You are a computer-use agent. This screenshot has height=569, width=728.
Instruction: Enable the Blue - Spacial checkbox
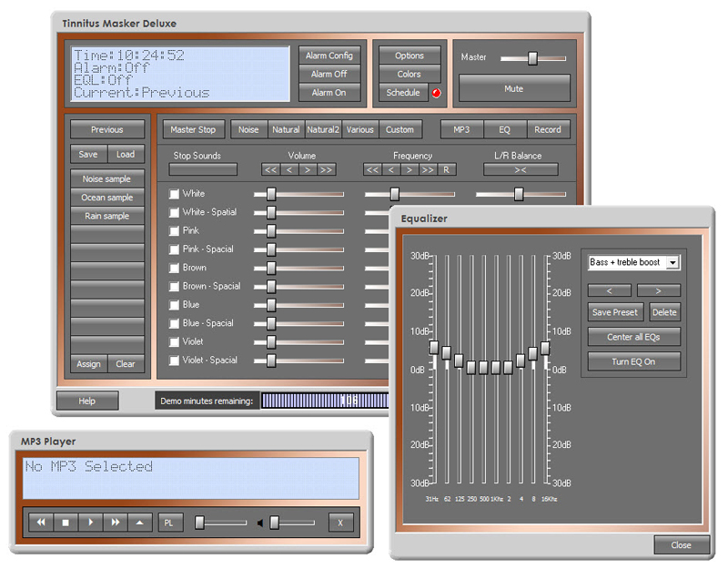[x=174, y=323]
